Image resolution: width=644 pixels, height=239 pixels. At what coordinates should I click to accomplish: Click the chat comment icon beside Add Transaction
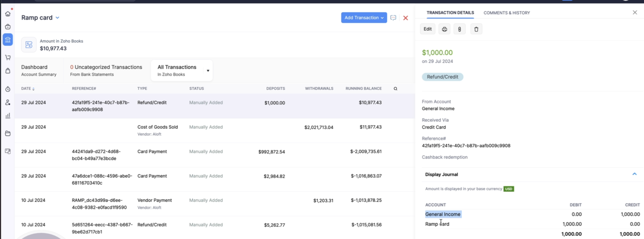click(x=393, y=18)
